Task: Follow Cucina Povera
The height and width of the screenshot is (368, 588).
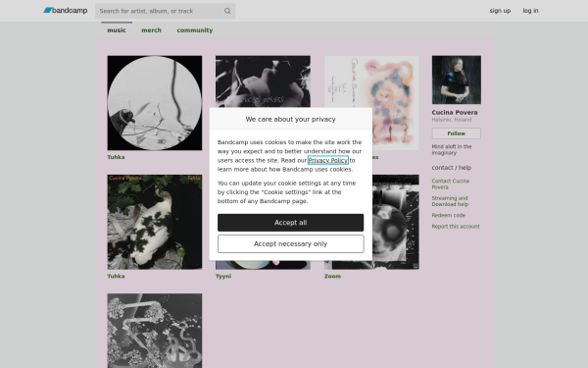Action: (456, 133)
